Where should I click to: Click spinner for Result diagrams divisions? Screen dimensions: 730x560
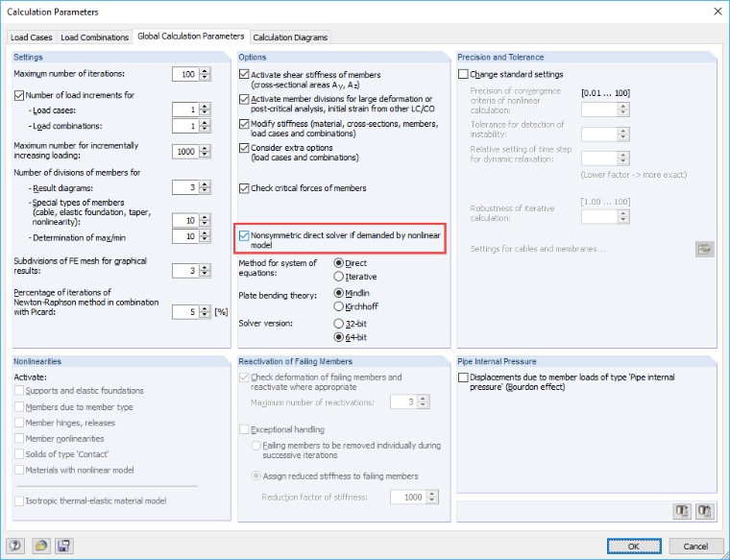click(205, 187)
